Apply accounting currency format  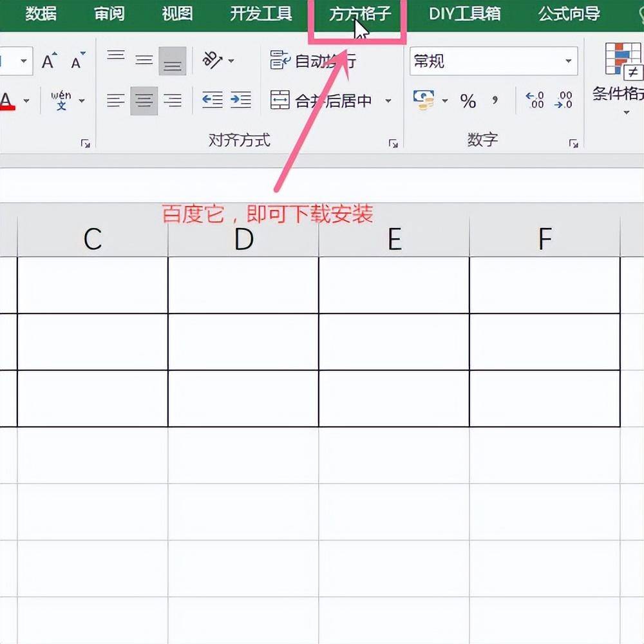(424, 100)
